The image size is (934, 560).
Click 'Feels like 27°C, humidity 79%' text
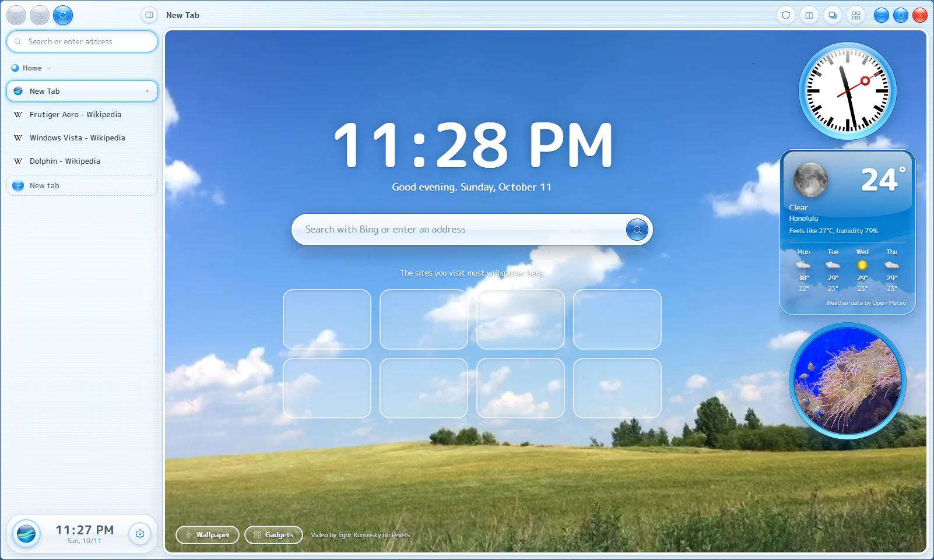click(834, 231)
